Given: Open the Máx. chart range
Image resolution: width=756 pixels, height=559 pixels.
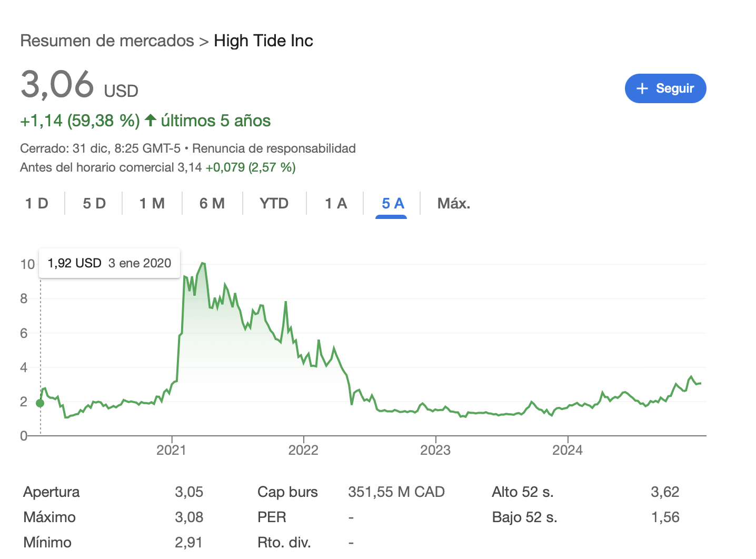Looking at the screenshot, I should coord(454,203).
